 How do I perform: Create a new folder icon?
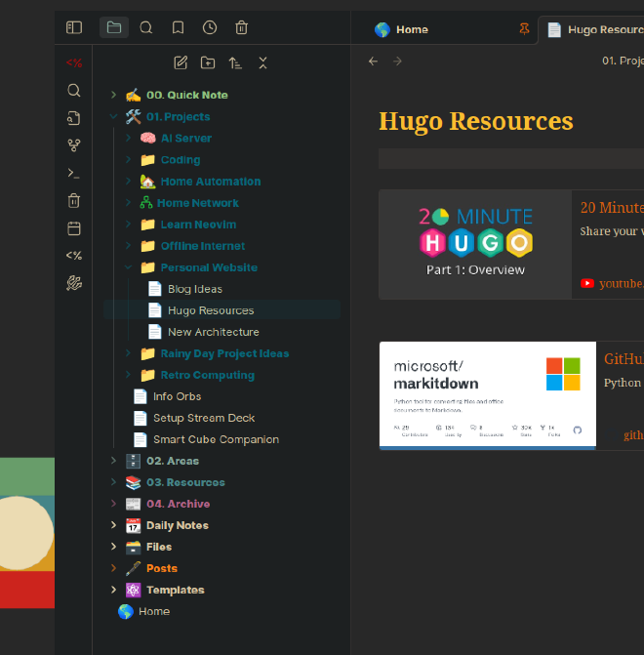(x=208, y=63)
